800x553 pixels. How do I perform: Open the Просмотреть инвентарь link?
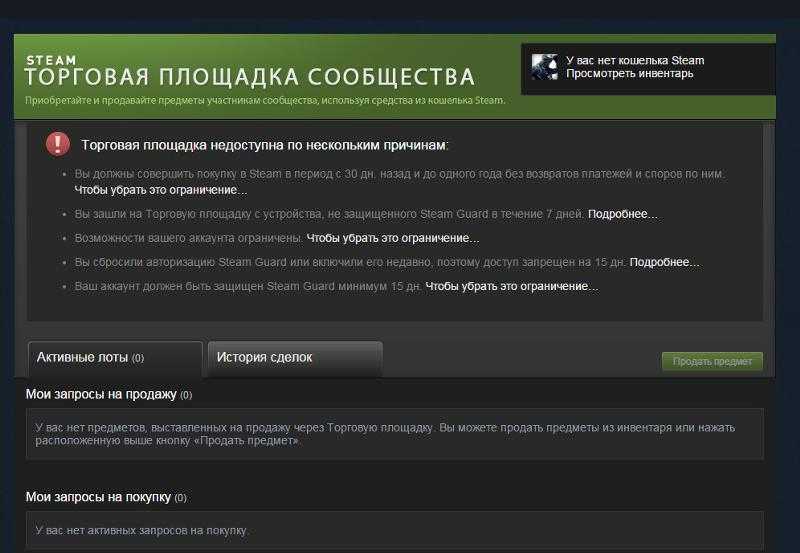630,73
